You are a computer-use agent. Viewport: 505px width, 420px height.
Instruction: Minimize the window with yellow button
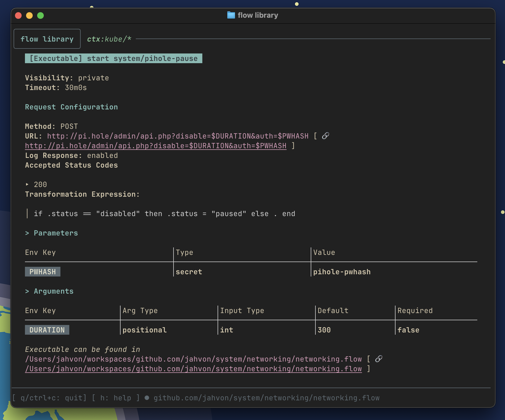(29, 16)
